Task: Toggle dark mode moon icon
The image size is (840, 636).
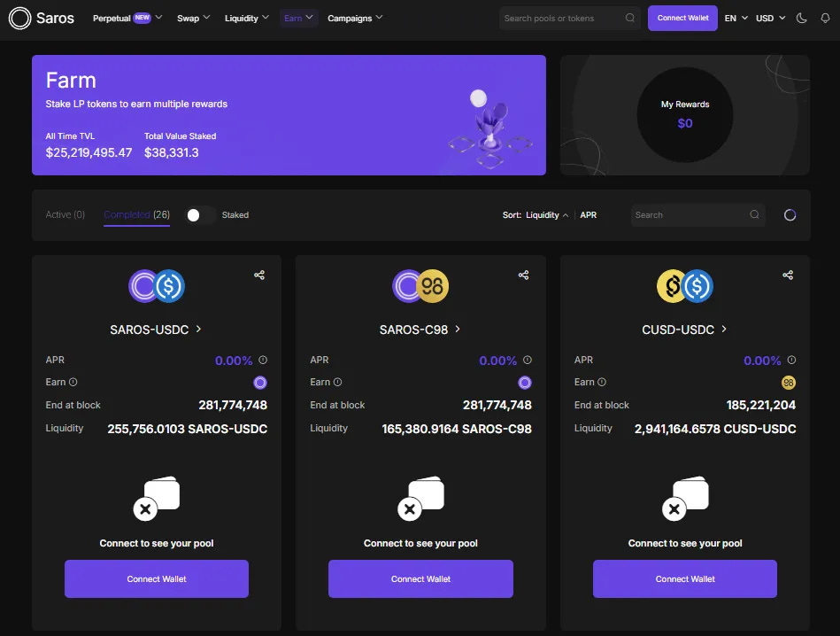Action: point(801,19)
